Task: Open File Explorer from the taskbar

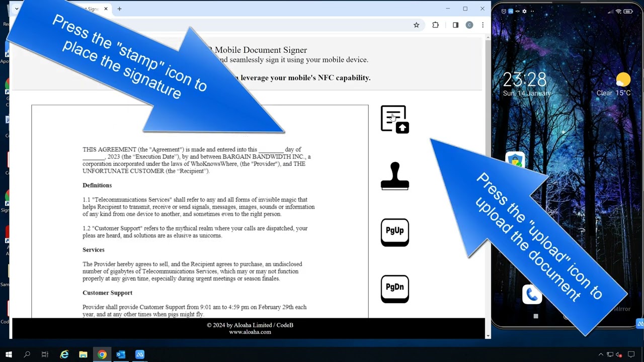Action: (83, 354)
